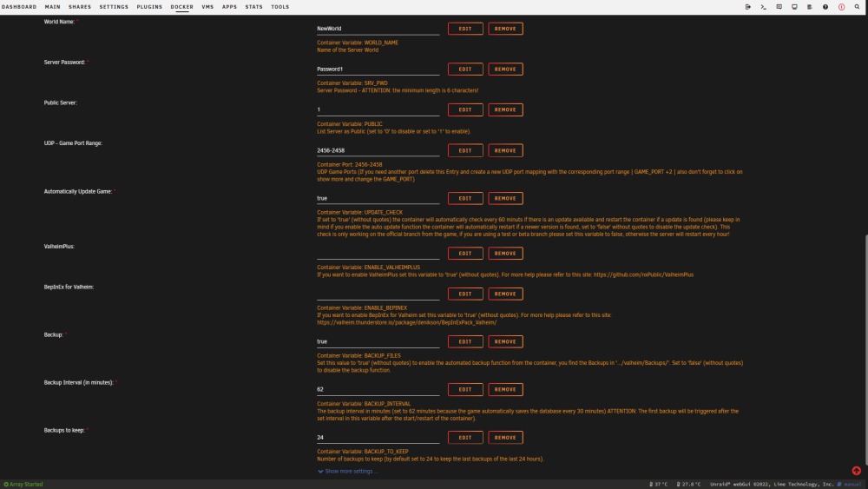Edit the Server Password variable
Screen dimensions: 868x489
[465, 69]
